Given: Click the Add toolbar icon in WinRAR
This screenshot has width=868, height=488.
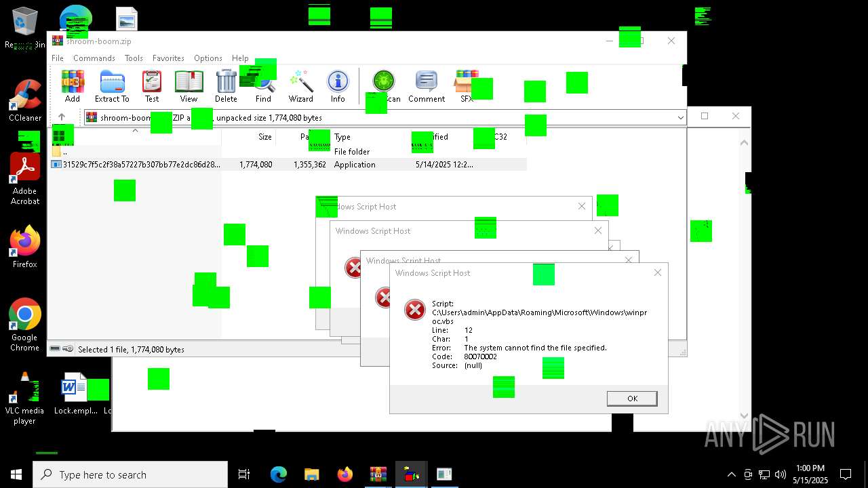Looking at the screenshot, I should click(73, 86).
